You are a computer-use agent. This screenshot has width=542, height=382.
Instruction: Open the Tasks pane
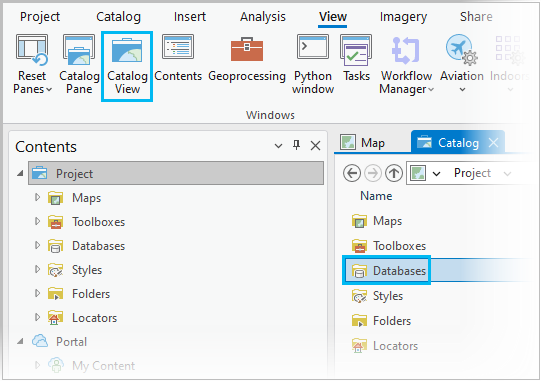click(x=356, y=58)
